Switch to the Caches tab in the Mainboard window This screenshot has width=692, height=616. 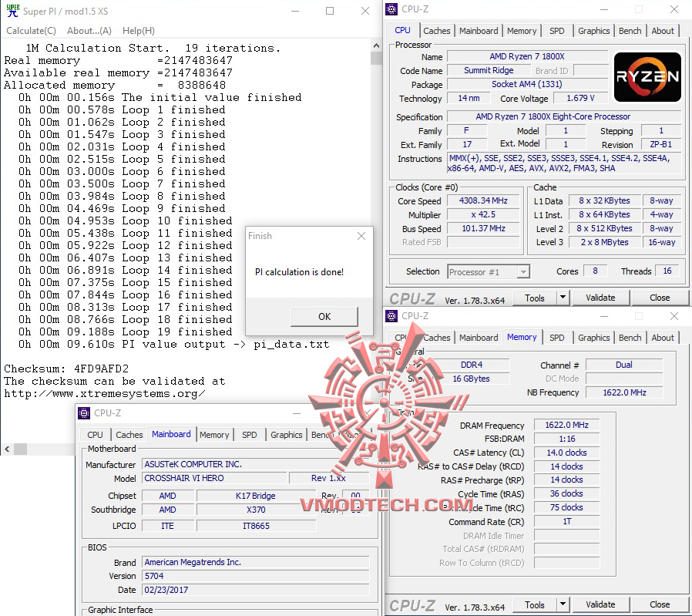pyautogui.click(x=129, y=435)
